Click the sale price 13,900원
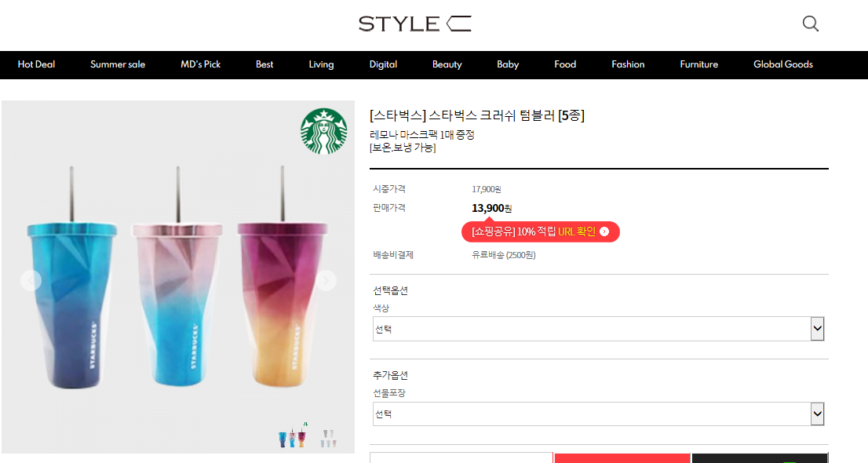 coord(491,208)
